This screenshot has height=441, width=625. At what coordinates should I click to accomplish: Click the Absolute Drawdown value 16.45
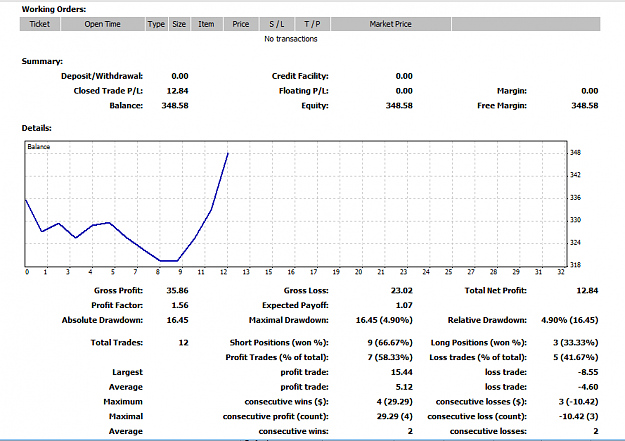(x=177, y=320)
